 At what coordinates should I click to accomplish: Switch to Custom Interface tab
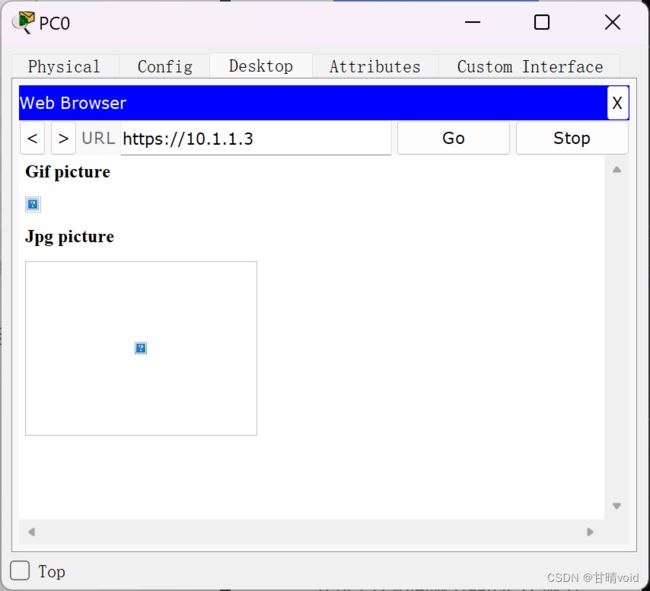tap(530, 66)
